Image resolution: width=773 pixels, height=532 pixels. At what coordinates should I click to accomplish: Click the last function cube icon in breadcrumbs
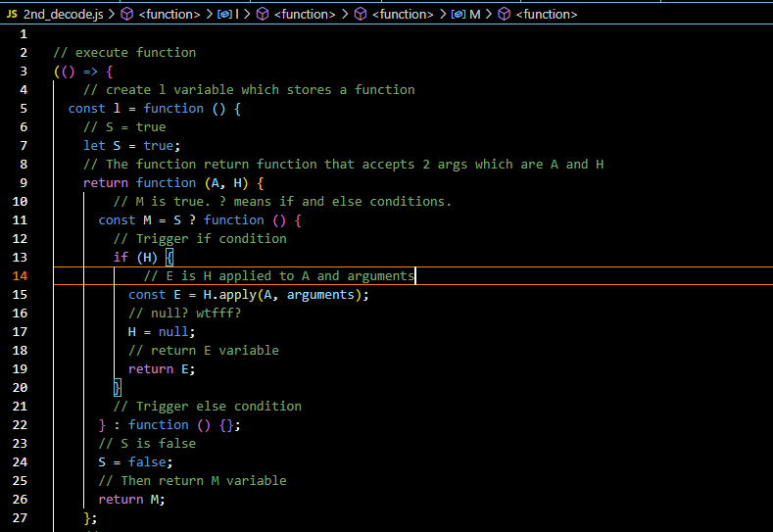tap(504, 14)
